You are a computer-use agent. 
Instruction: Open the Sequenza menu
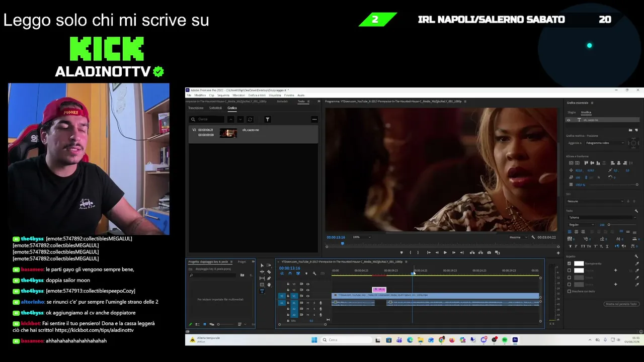click(223, 95)
